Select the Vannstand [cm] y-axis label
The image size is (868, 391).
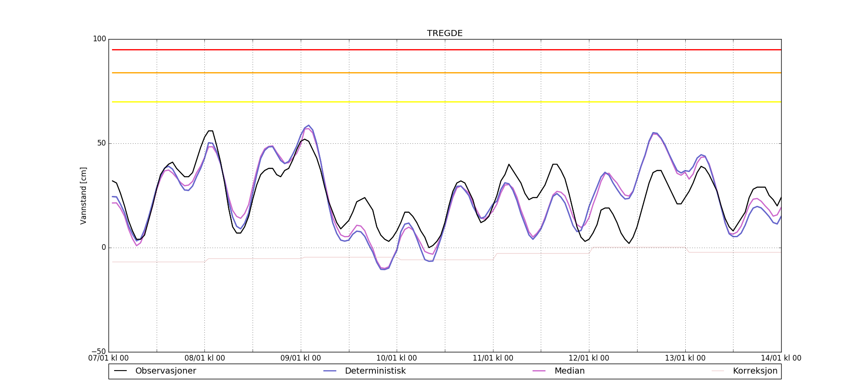83,195
